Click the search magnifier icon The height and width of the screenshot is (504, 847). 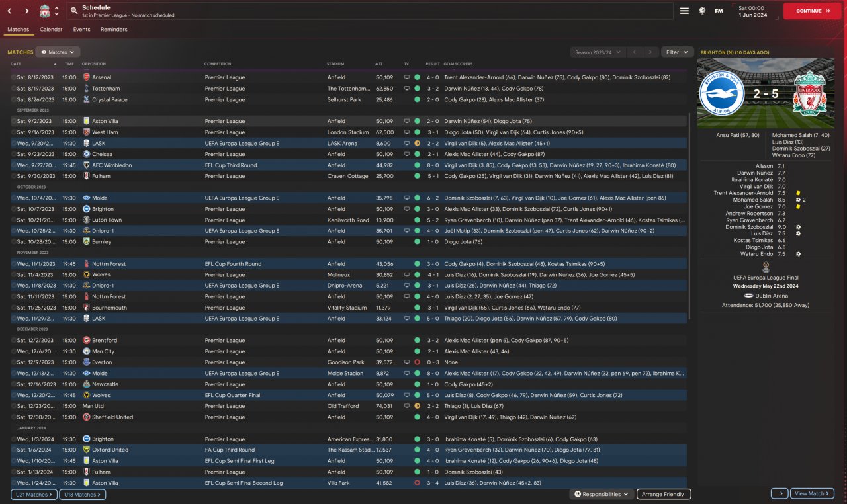74,11
